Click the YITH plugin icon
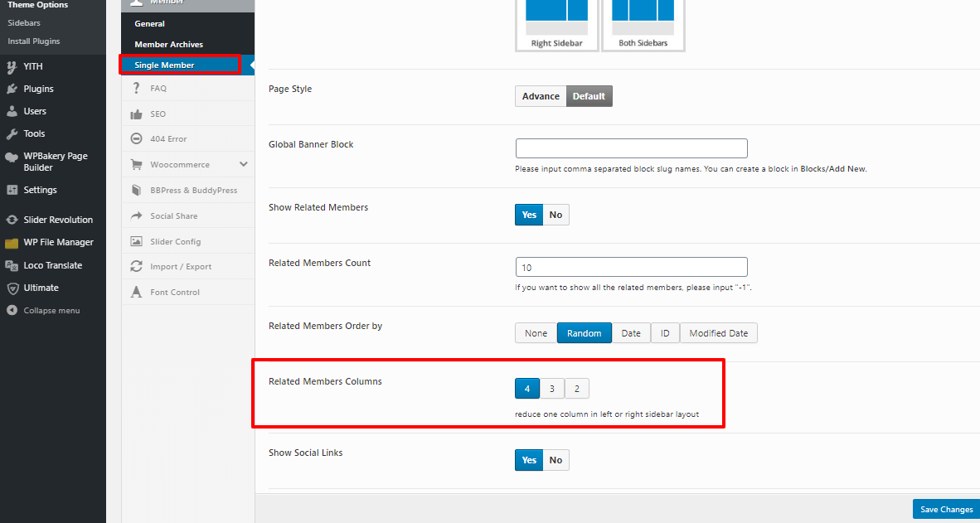The width and height of the screenshot is (980, 523). [12, 66]
